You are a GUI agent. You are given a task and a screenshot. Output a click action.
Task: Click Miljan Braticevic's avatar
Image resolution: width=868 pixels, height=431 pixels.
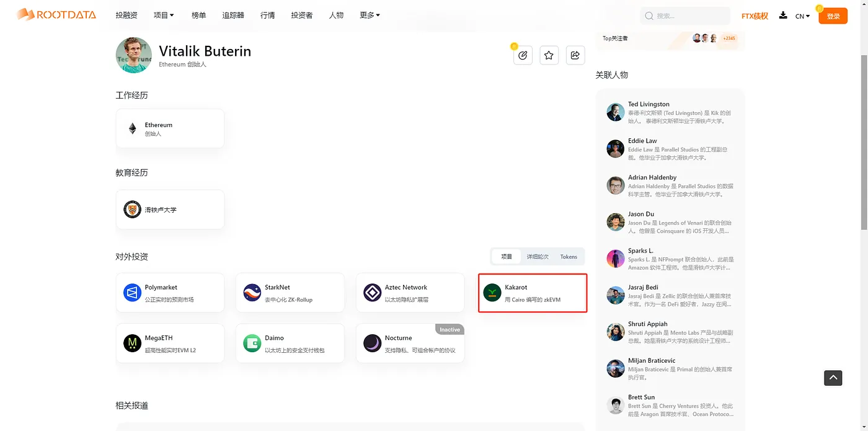click(616, 368)
